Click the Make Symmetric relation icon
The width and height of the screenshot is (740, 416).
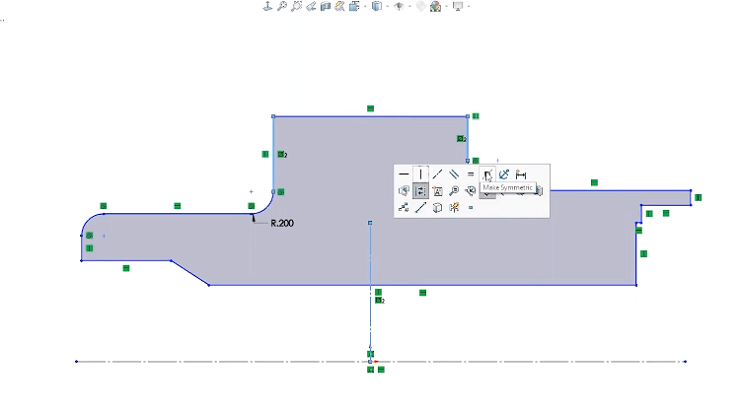pos(487,174)
